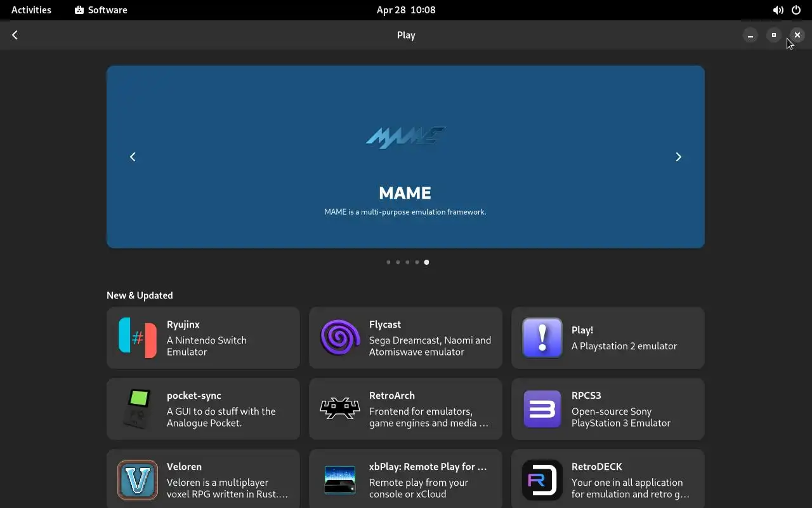The height and width of the screenshot is (508, 812).
Task: Select the second carousel page dot
Action: pyautogui.click(x=398, y=262)
